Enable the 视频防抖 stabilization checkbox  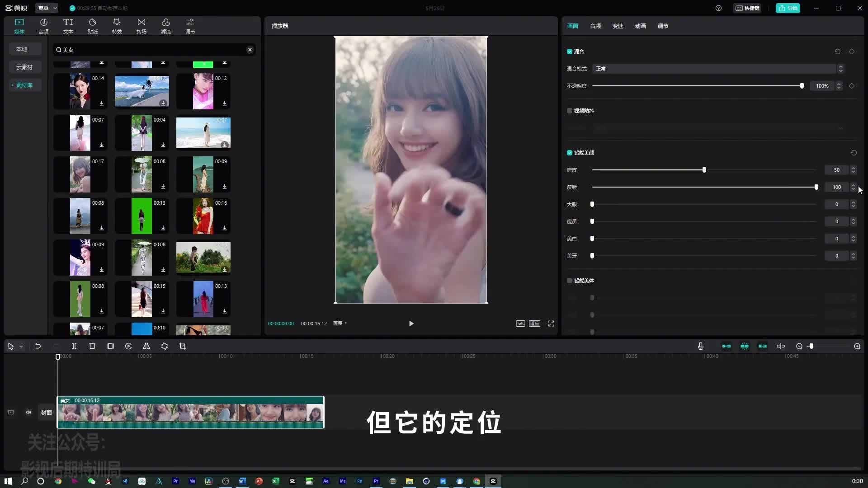click(570, 111)
